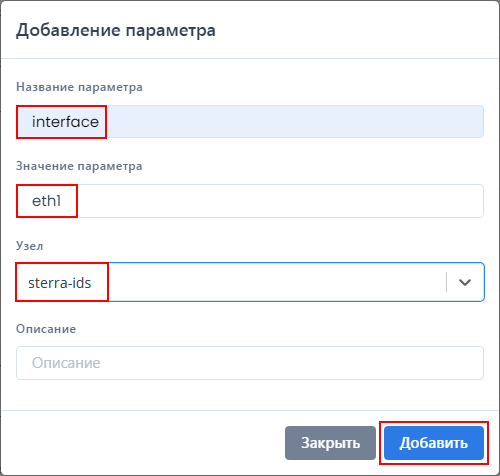Click inside the empty Описание field

[250, 363]
